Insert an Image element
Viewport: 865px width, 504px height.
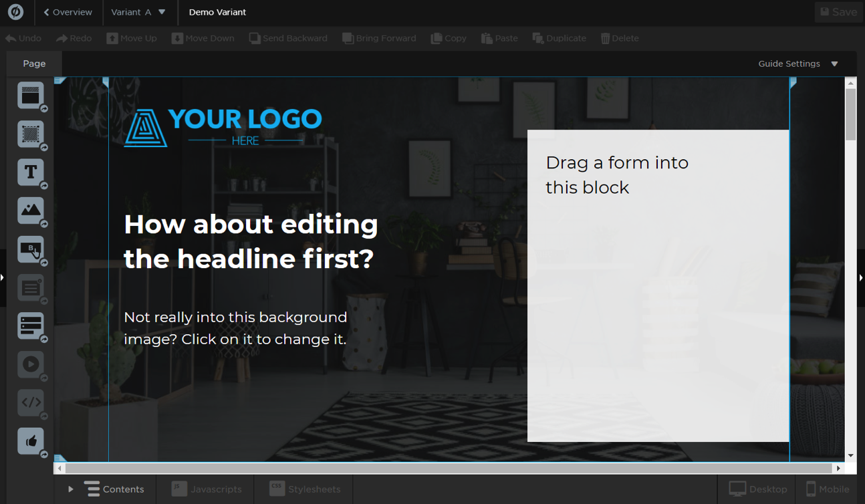pos(31,210)
